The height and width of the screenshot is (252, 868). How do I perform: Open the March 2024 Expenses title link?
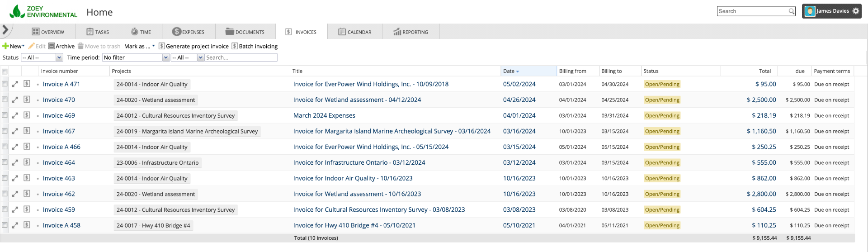coord(324,116)
